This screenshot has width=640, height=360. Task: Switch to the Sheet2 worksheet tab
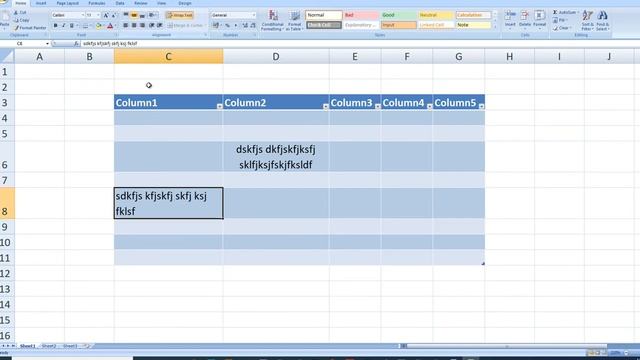pos(49,346)
